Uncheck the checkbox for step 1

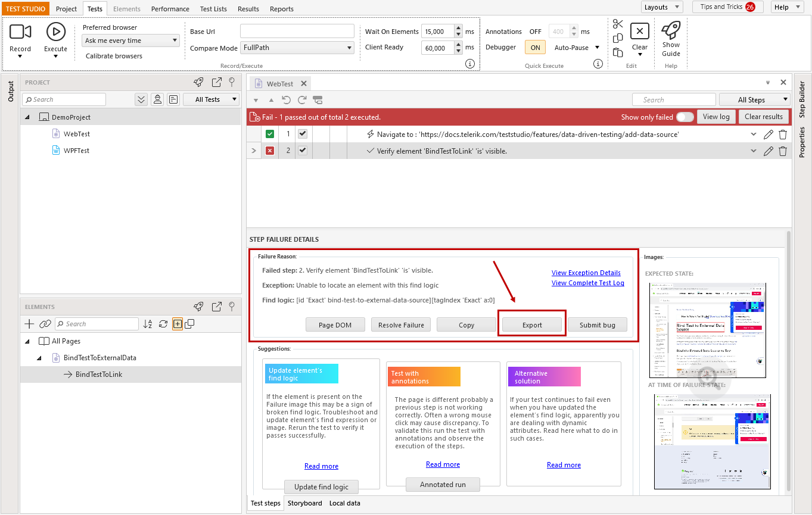(303, 134)
